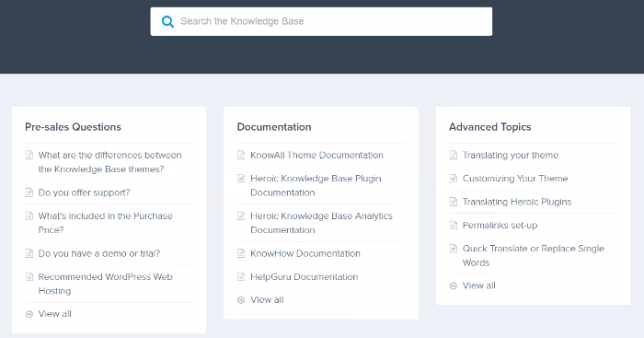The image size is (644, 338).
Task: Click document icon beside Translating Heroic Plugins
Action: (453, 202)
